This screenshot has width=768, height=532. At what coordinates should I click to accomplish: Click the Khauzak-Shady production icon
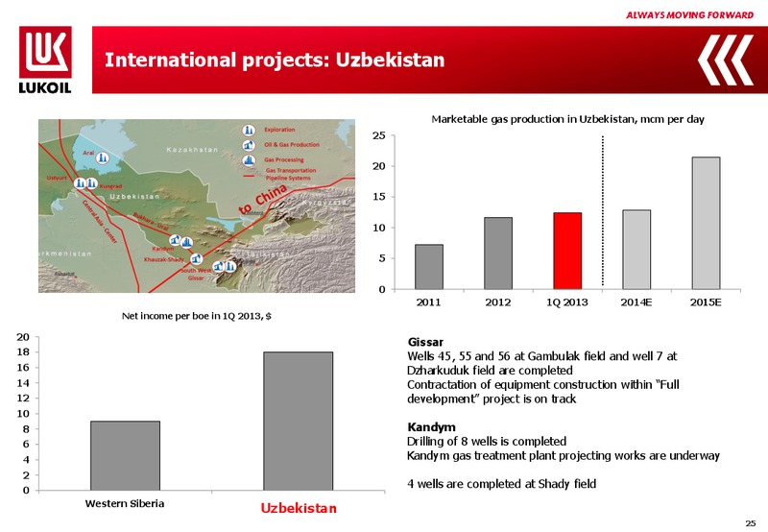197,258
